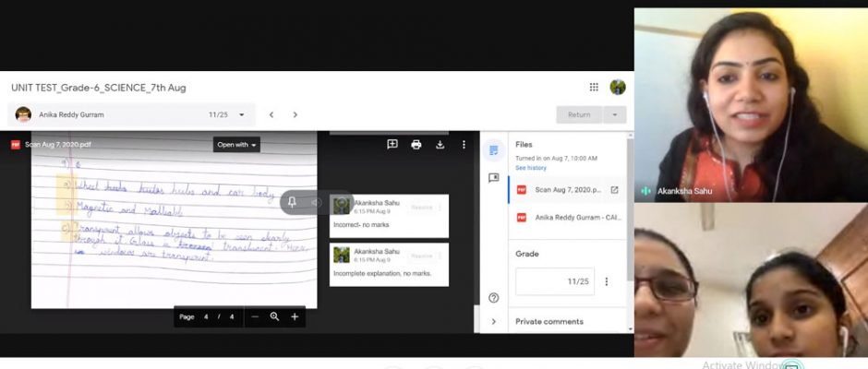
Task: Click the Private comments heading
Action: coord(549,321)
